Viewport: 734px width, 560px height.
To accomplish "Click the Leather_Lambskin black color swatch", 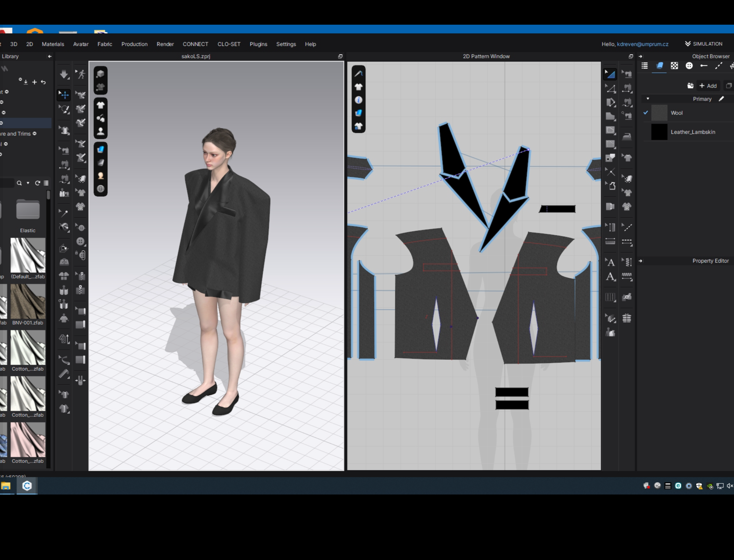I will click(x=659, y=132).
